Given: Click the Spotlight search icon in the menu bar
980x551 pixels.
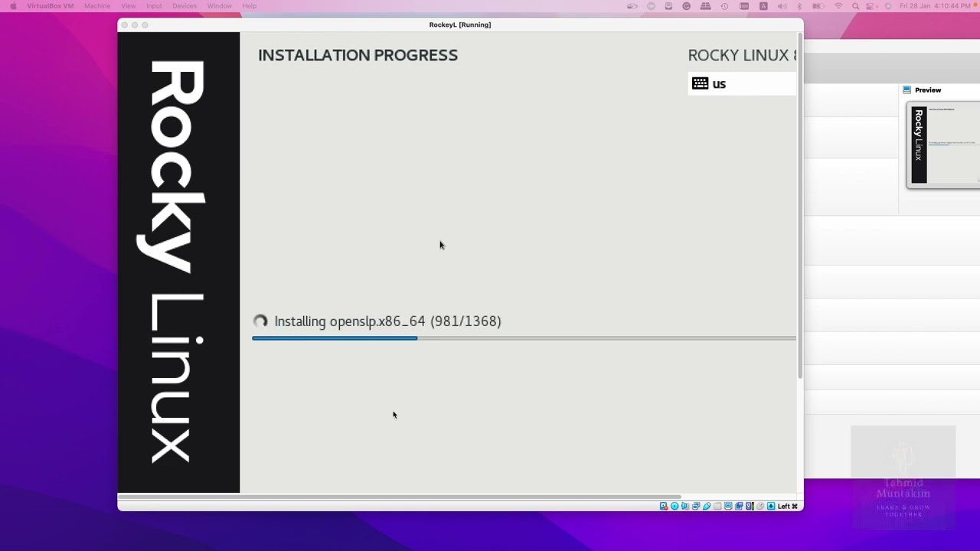Looking at the screenshot, I should point(855,6).
